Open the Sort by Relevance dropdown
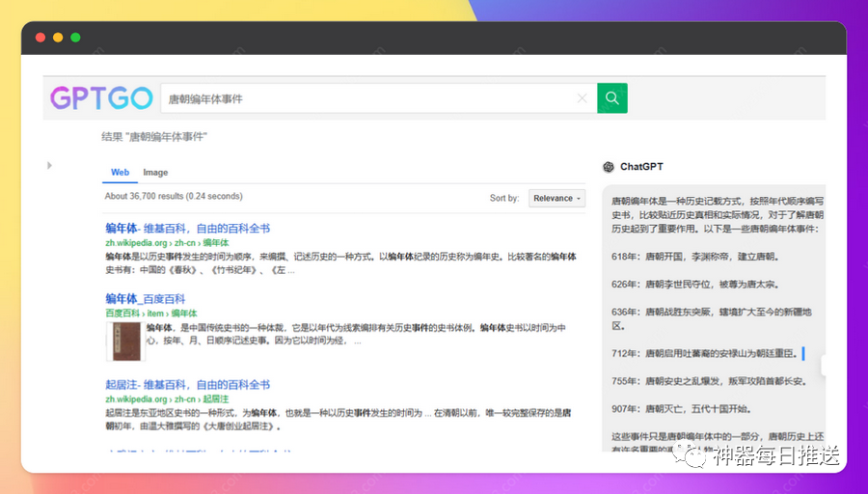The height and width of the screenshot is (494, 868). tap(556, 198)
